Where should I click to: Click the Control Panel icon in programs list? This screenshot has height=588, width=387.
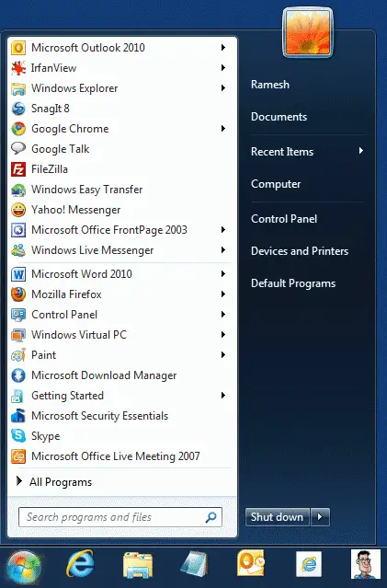(x=18, y=315)
